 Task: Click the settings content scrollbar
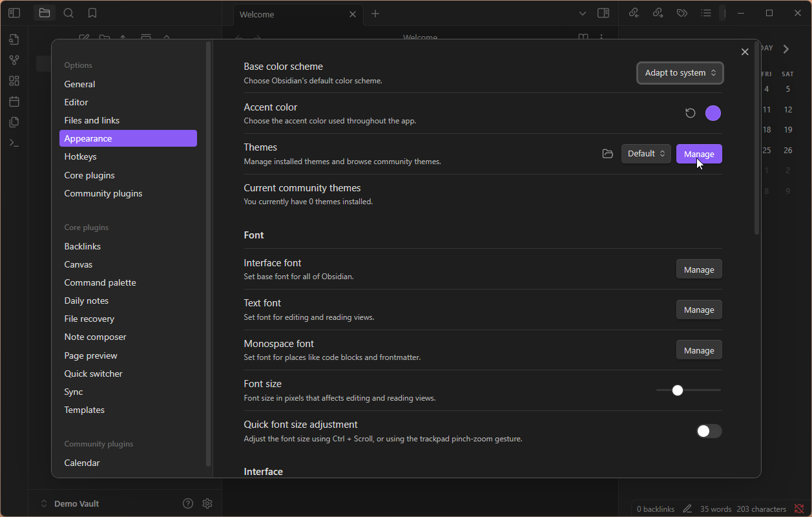click(x=757, y=138)
